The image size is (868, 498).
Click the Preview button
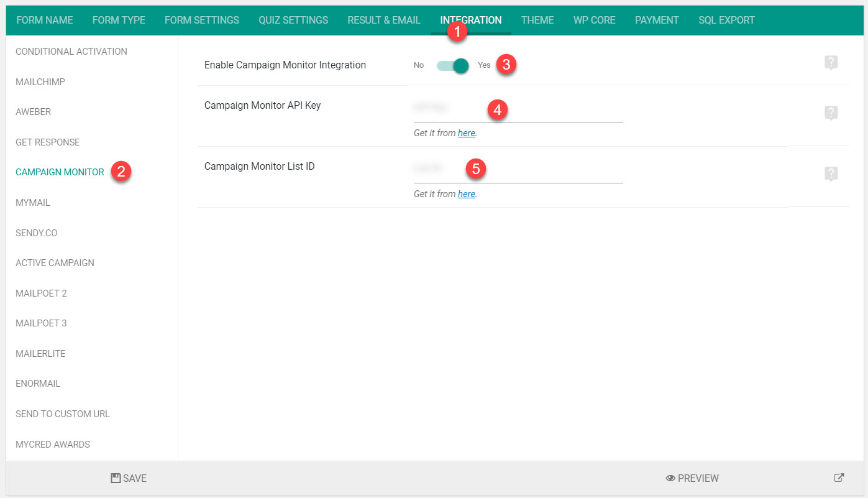(x=692, y=478)
